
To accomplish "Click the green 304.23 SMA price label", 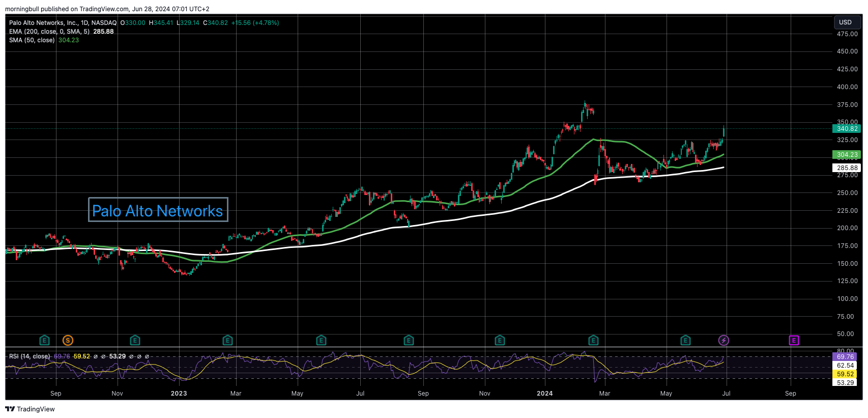I will tap(847, 155).
